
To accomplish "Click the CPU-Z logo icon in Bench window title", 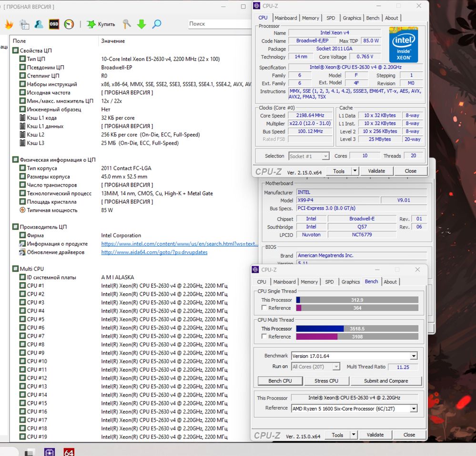I will (x=255, y=269).
